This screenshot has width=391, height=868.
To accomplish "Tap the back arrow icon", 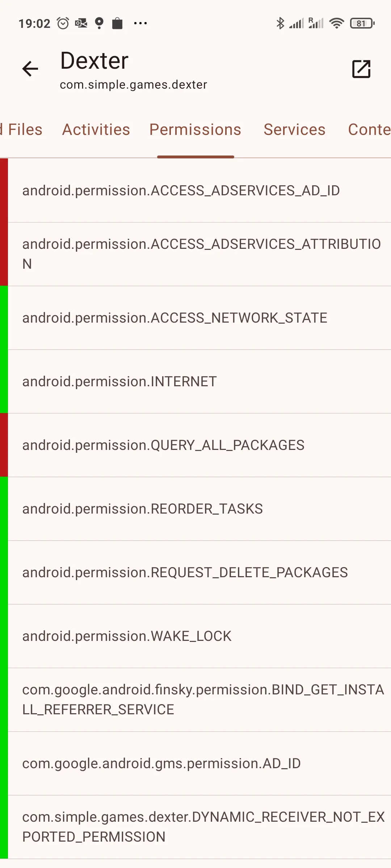I will [x=30, y=69].
